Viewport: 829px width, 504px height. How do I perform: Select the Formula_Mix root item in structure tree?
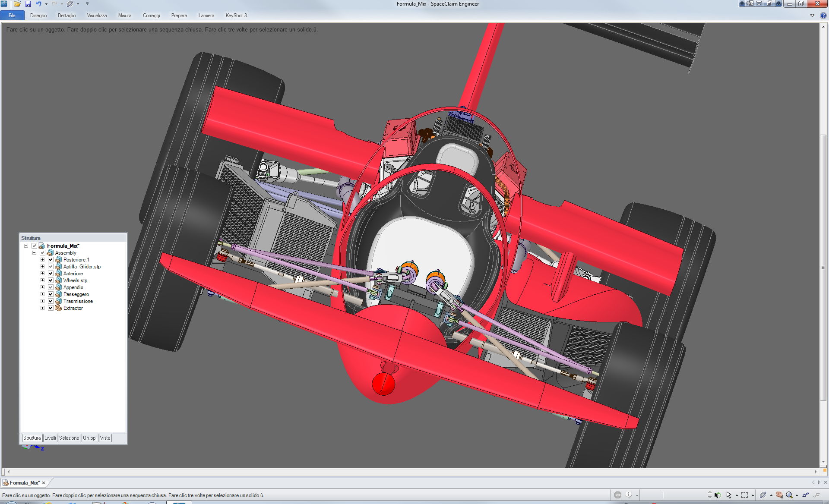click(63, 246)
